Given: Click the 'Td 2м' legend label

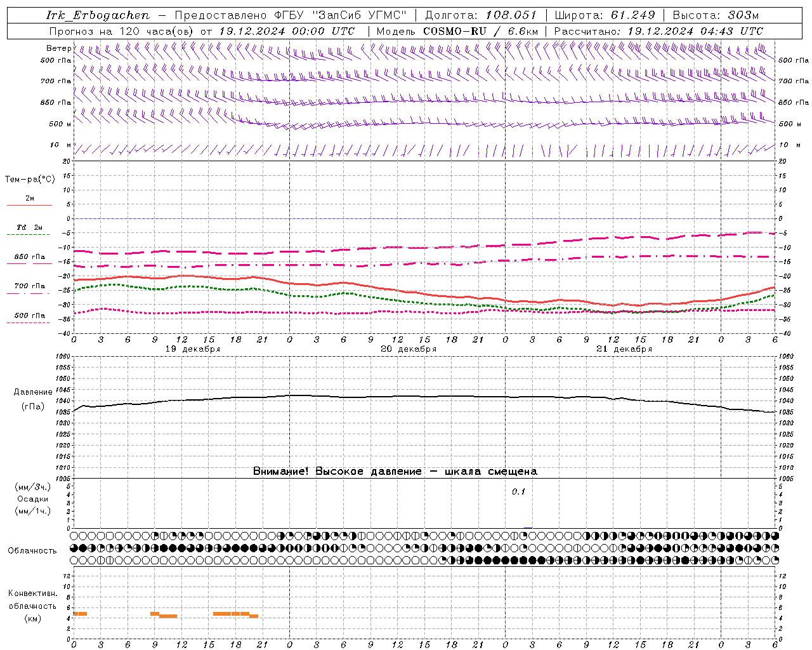Looking at the screenshot, I should point(29,227).
